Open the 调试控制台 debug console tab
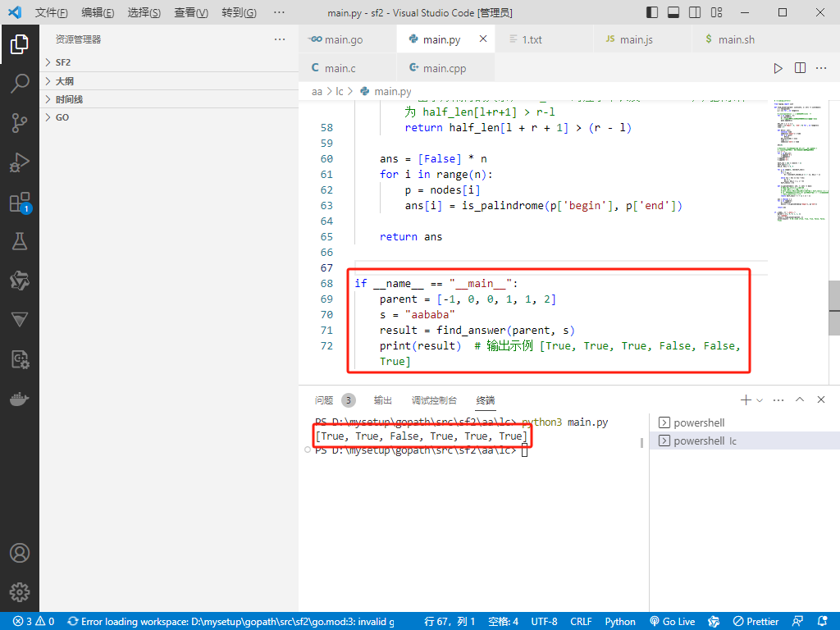This screenshot has height=630, width=840. 434,400
